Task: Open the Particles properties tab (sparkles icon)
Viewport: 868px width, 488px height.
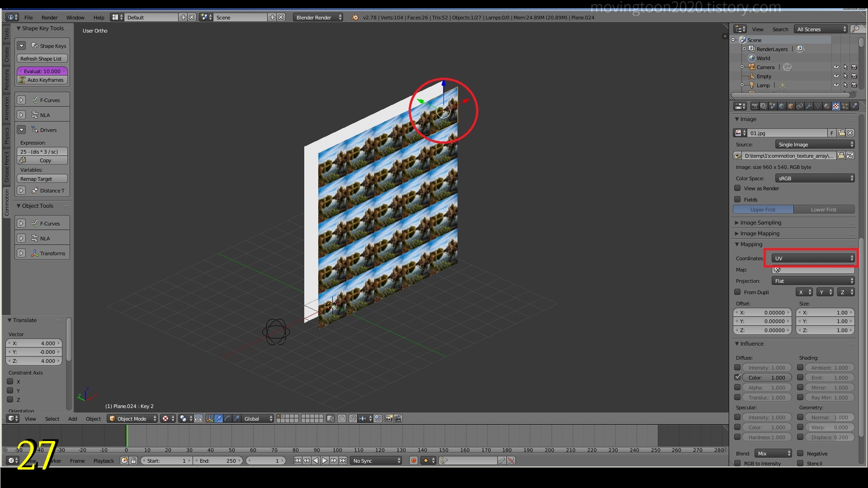Action: coord(845,106)
